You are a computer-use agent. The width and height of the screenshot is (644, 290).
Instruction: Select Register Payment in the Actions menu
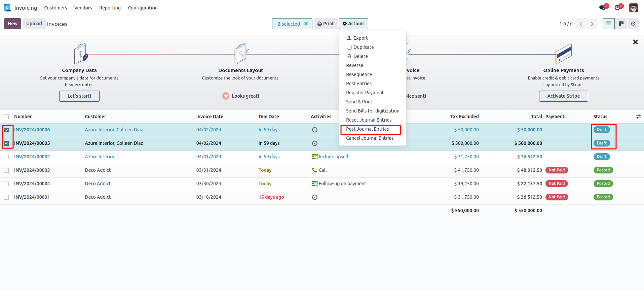[365, 93]
